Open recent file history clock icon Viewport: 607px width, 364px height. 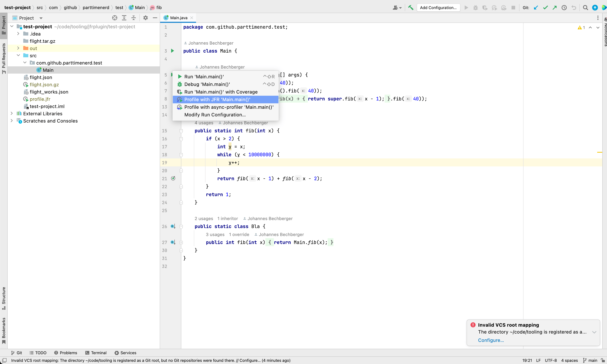pos(564,8)
